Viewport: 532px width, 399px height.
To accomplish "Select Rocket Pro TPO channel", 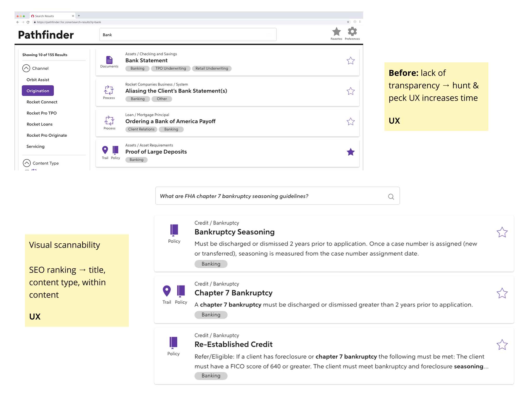I will (42, 113).
